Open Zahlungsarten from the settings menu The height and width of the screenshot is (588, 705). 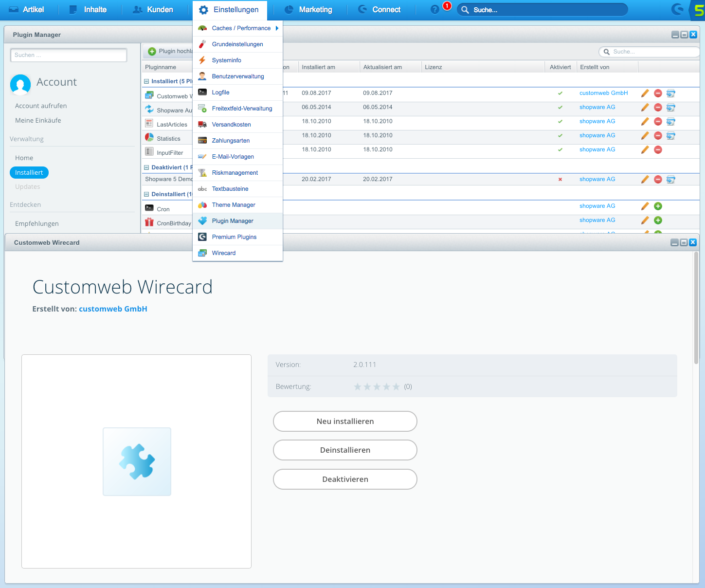point(237,141)
